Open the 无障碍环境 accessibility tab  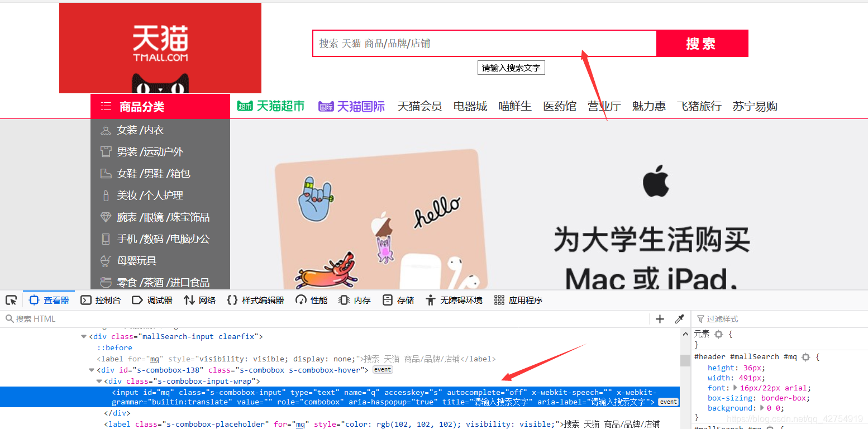point(454,301)
